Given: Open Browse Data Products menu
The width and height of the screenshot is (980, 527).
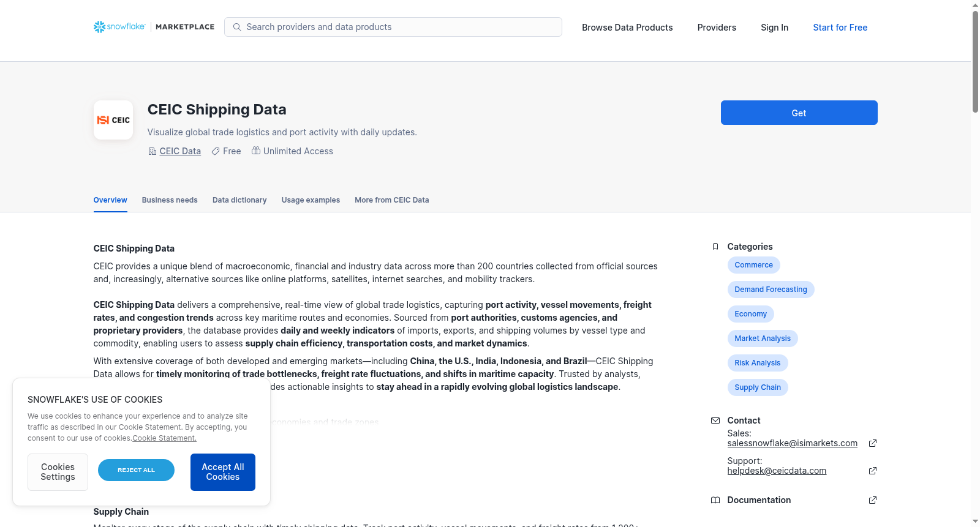Looking at the screenshot, I should tap(627, 28).
